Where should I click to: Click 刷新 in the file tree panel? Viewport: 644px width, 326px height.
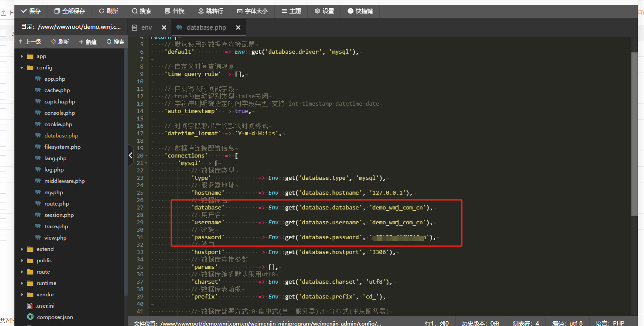60,42
